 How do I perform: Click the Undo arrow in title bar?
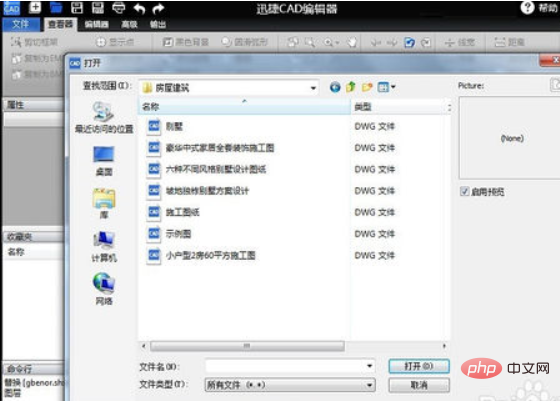139,8
